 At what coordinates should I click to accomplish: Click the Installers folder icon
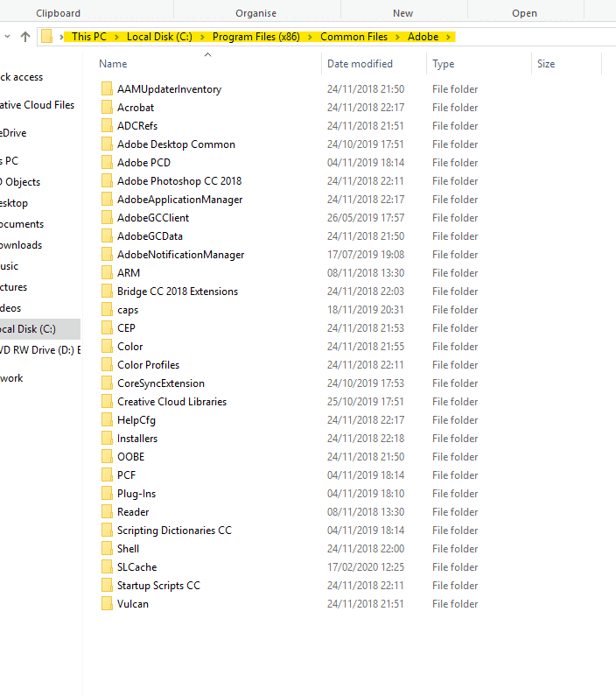click(107, 438)
